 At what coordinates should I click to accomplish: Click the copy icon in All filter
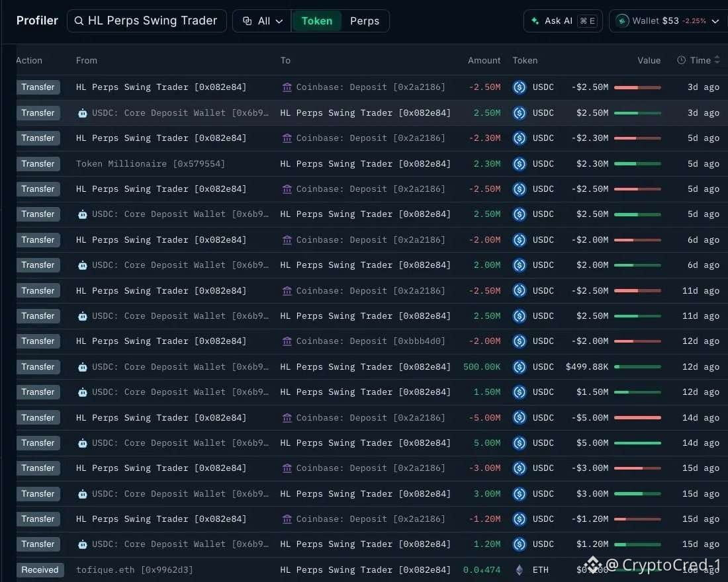click(x=248, y=21)
